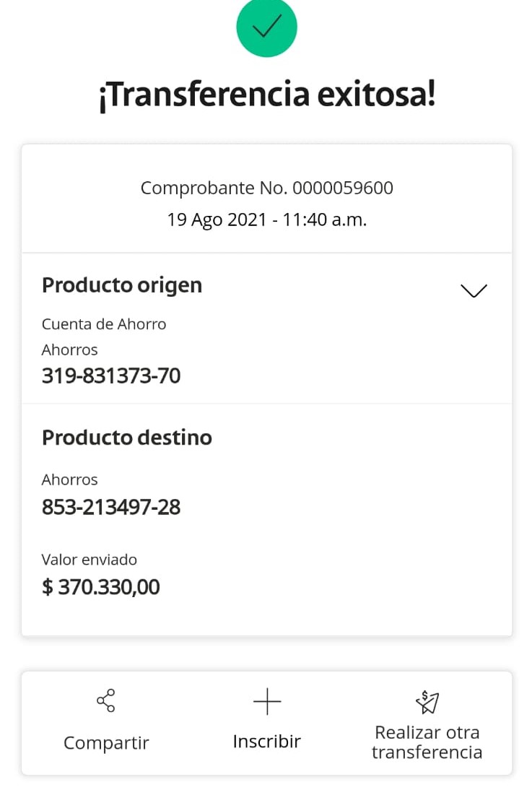Collapse the Producto origen section chevron

click(474, 290)
